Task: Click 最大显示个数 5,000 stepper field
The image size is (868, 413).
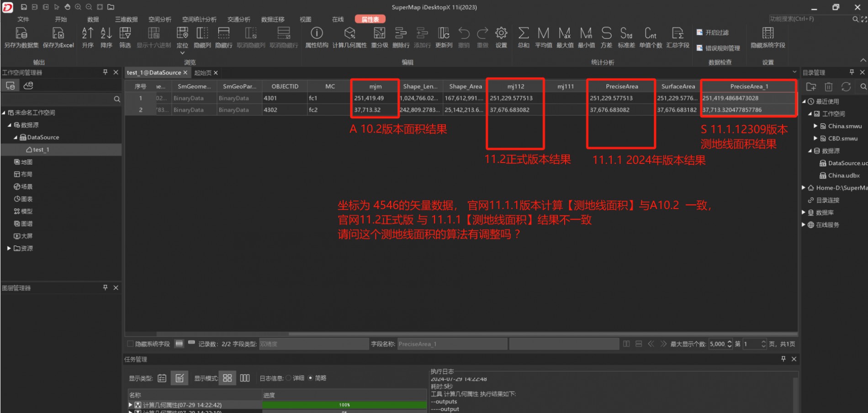Action: [x=720, y=344]
